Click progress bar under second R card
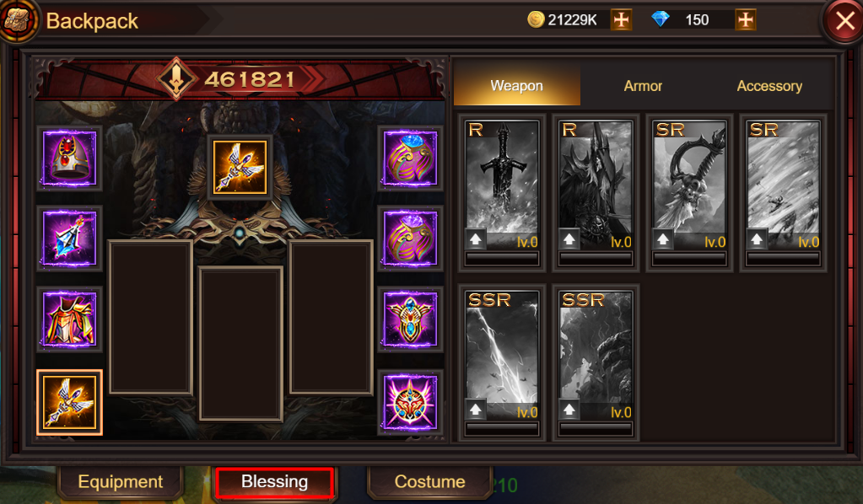Viewport: 863px width, 504px height. 596,258
